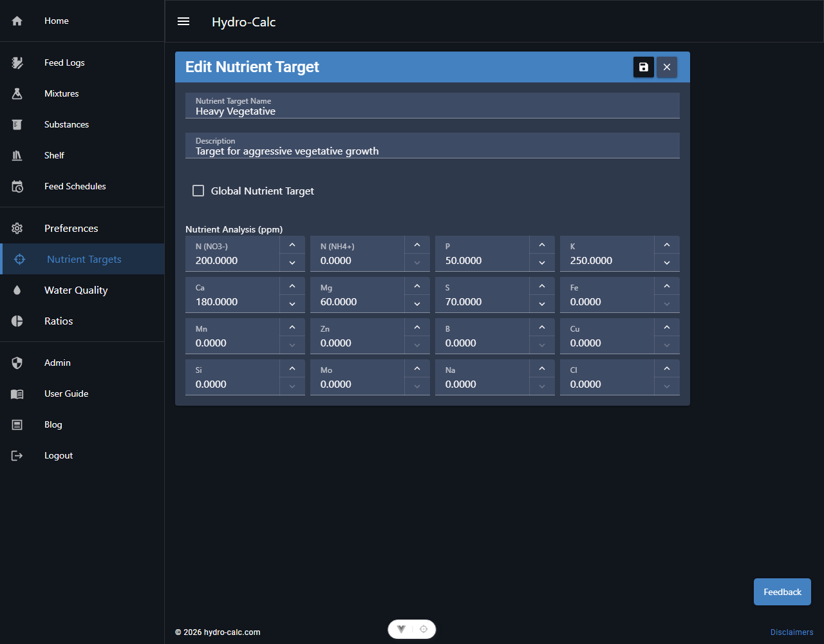Click the Home house icon
824x644 pixels.
(17, 21)
